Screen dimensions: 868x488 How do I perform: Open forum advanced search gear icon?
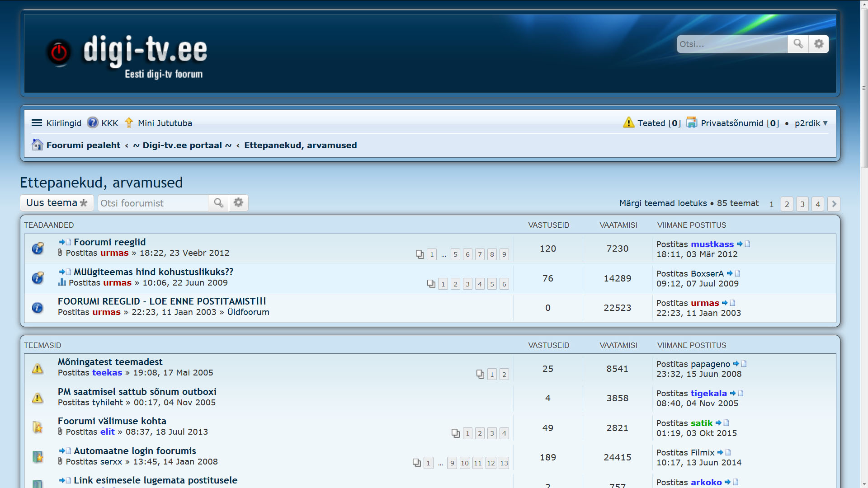tap(239, 203)
